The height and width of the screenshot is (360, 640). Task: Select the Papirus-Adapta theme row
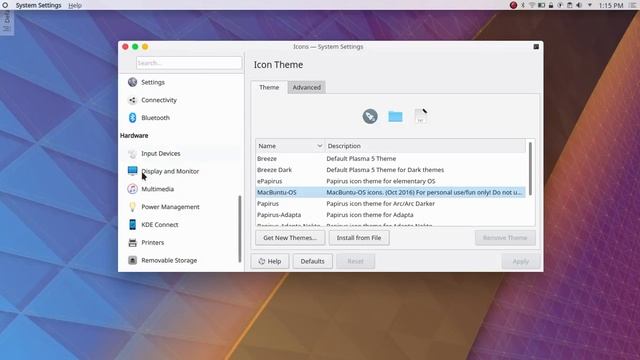(391, 215)
